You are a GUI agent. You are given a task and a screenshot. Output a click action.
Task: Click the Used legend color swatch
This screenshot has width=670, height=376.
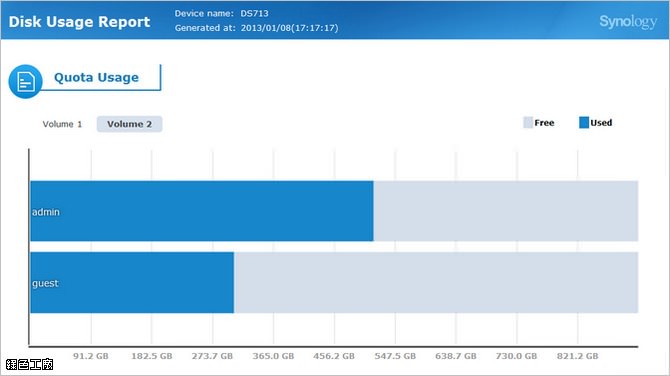click(584, 123)
